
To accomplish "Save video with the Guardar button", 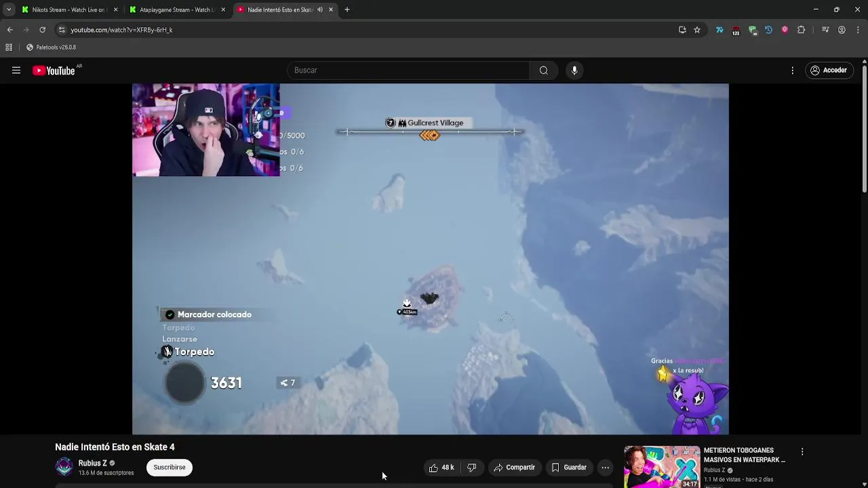I will (x=569, y=467).
